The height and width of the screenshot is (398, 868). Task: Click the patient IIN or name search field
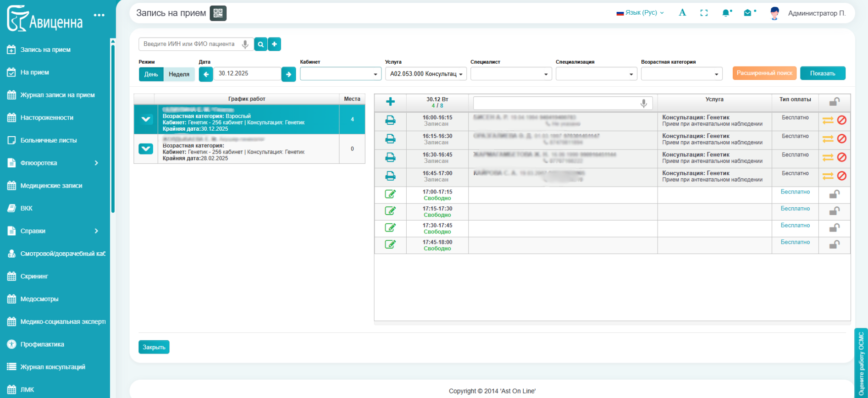(190, 44)
